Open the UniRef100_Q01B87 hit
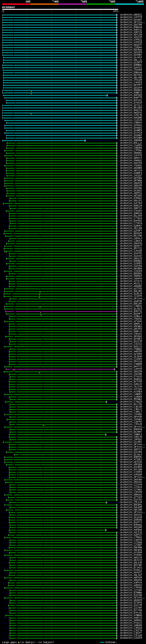 coord(131,20)
